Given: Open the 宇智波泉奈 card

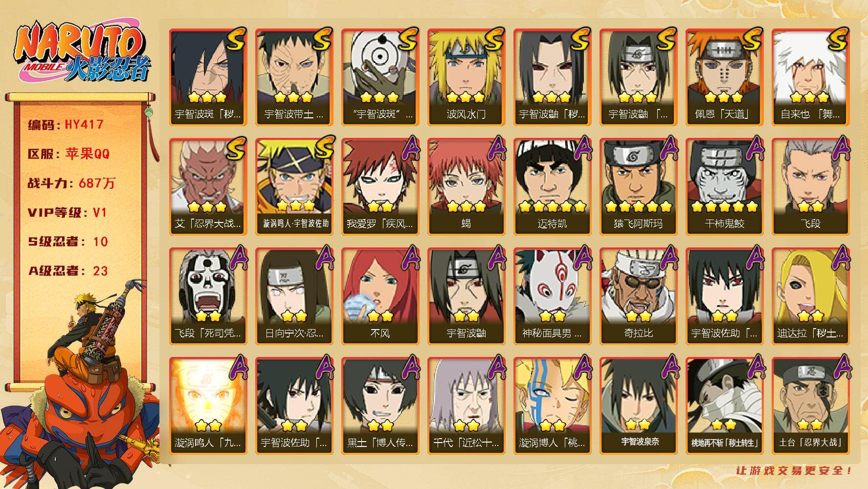Looking at the screenshot, I should pos(638,405).
